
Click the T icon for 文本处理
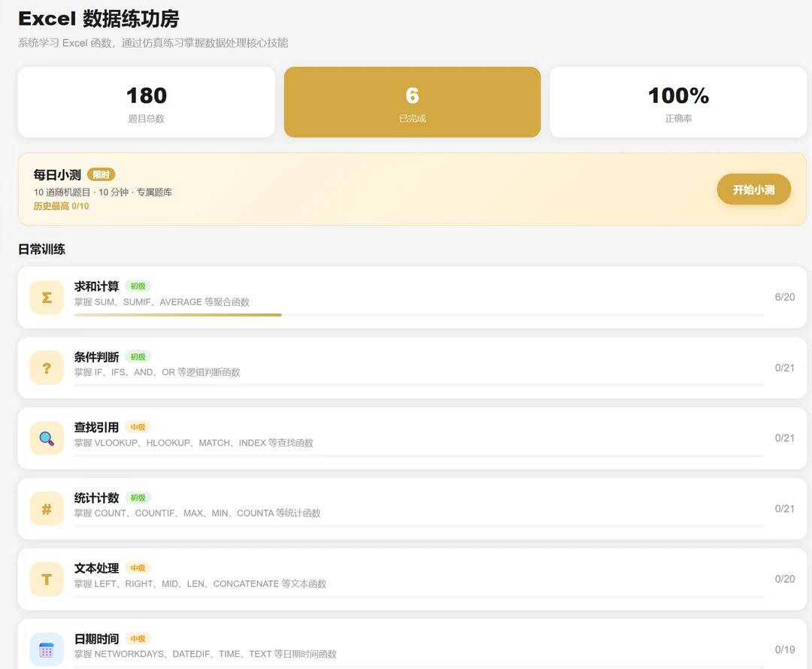pos(47,580)
